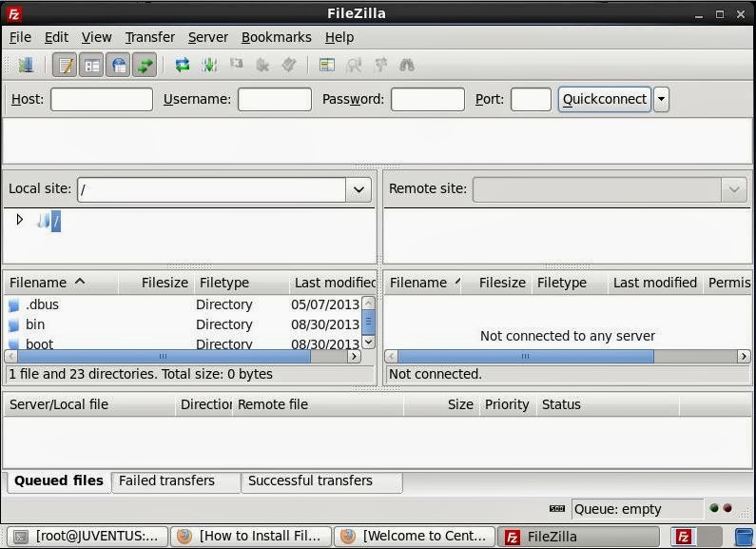Click the bin folder icon

(x=14, y=325)
